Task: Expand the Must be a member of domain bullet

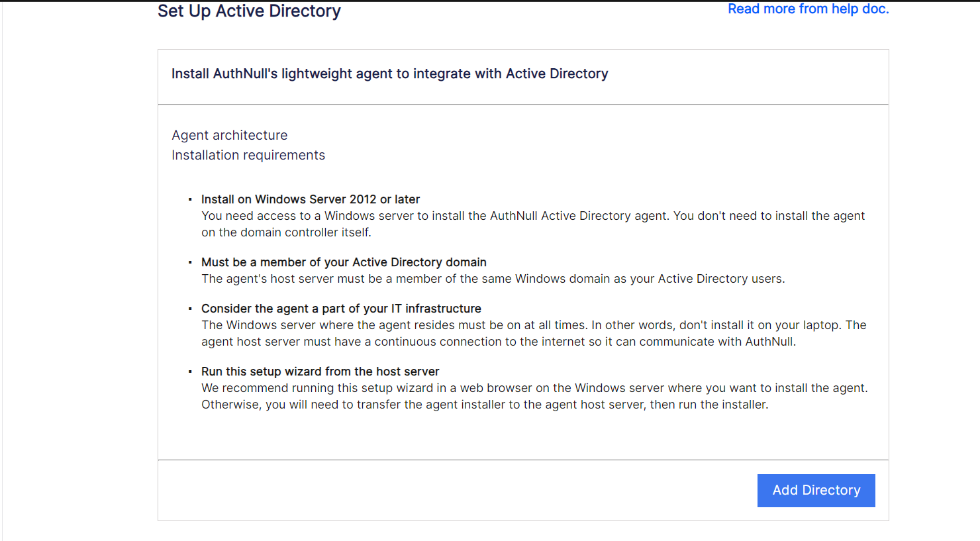Action: [344, 262]
